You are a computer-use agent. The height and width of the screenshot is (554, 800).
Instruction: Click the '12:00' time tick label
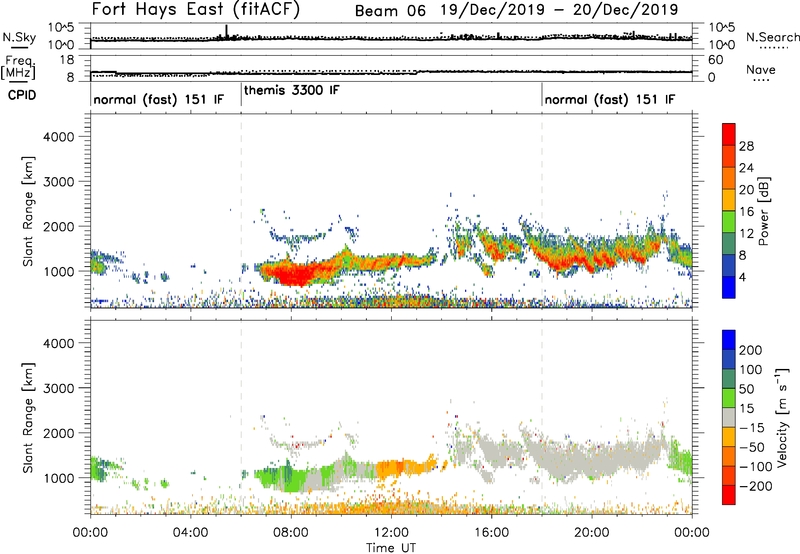pyautogui.click(x=391, y=533)
